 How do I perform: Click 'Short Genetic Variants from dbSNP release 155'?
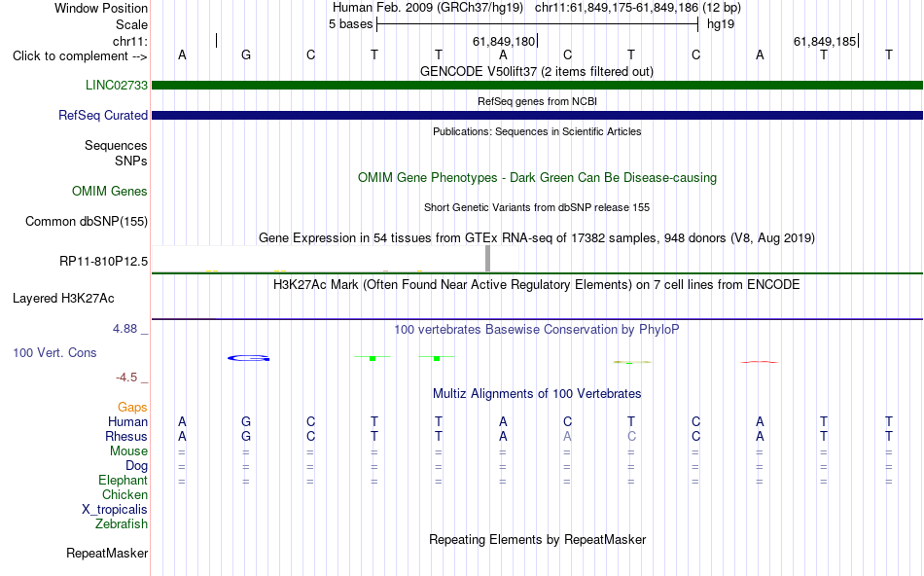[x=537, y=207]
